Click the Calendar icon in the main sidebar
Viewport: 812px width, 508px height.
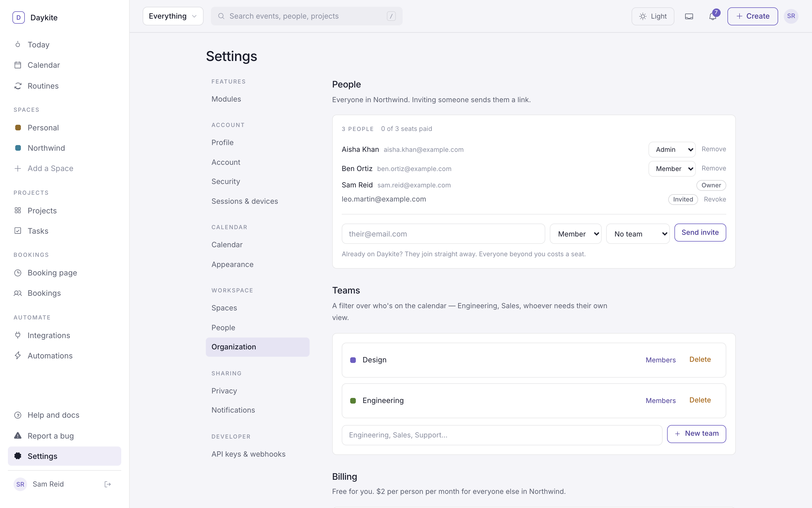18,65
